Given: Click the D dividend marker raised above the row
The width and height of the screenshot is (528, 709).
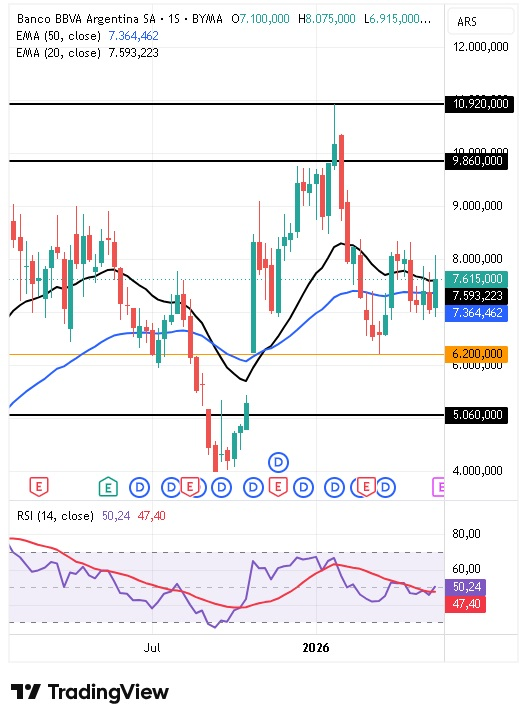Looking at the screenshot, I should point(278,462).
